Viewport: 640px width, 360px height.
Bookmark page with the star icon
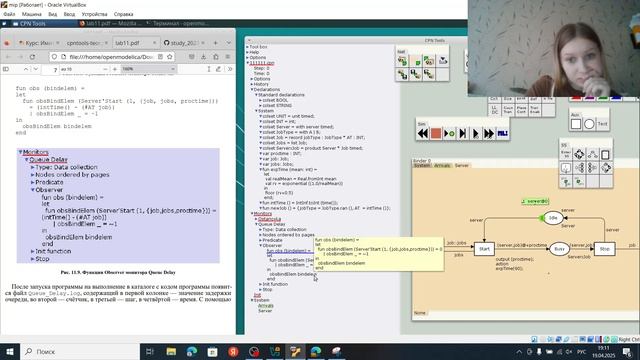[x=170, y=57]
